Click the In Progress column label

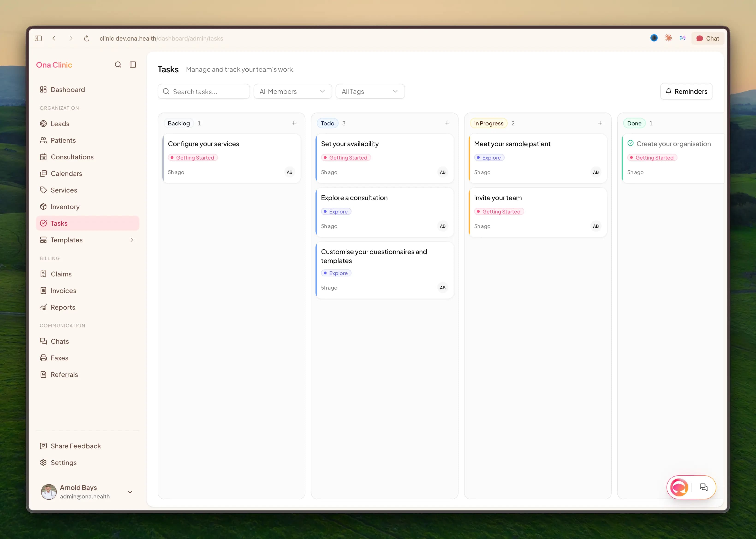(488, 124)
